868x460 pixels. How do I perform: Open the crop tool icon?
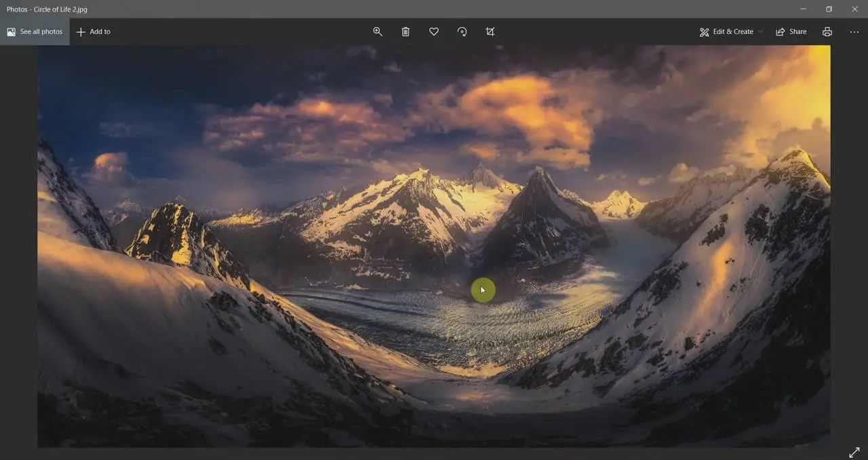tap(490, 32)
